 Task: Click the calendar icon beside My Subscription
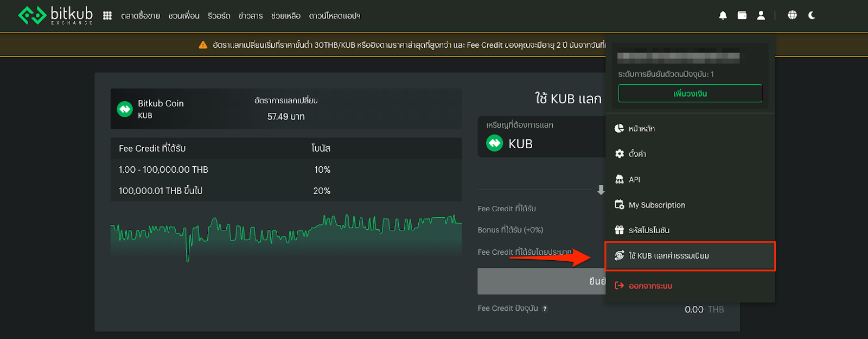point(619,205)
